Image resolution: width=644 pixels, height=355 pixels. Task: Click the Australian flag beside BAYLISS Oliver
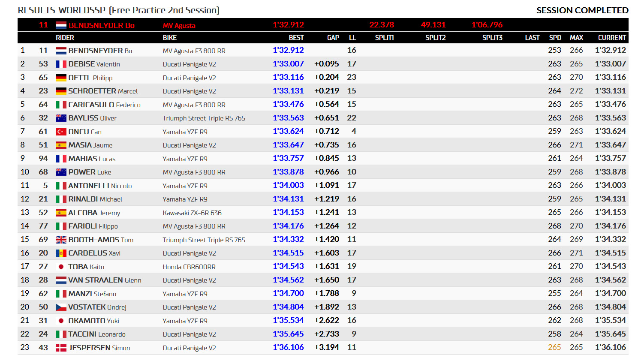[61, 118]
